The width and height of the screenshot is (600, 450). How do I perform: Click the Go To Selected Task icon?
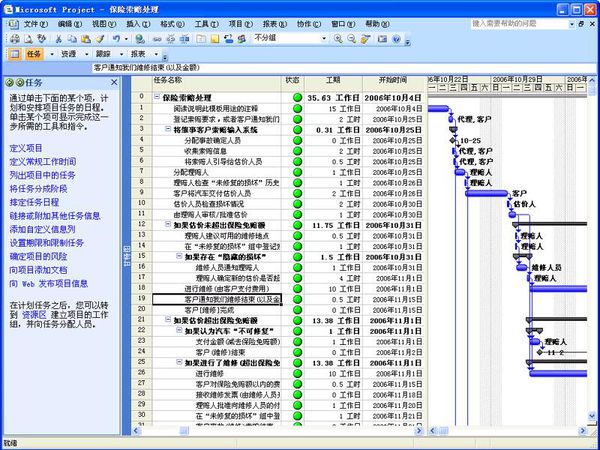[x=365, y=39]
